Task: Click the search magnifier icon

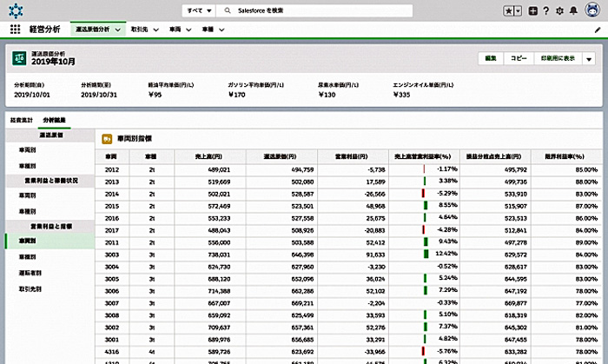Action: [x=228, y=10]
